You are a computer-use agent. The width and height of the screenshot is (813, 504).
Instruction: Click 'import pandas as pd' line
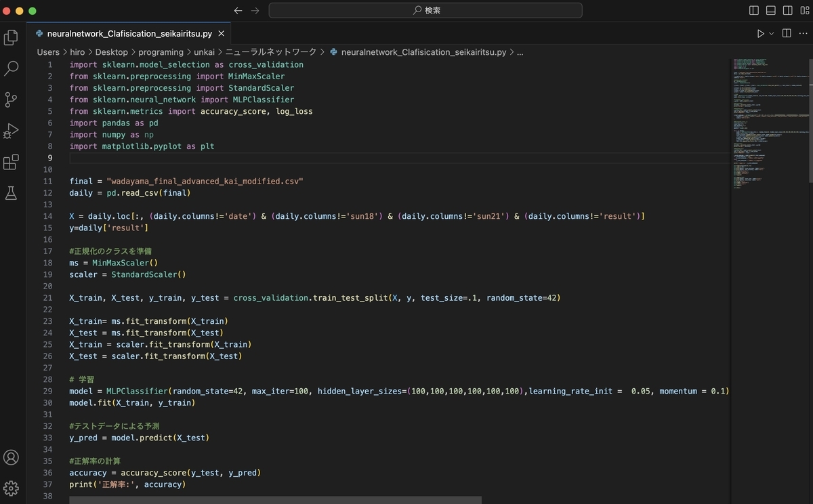click(113, 123)
